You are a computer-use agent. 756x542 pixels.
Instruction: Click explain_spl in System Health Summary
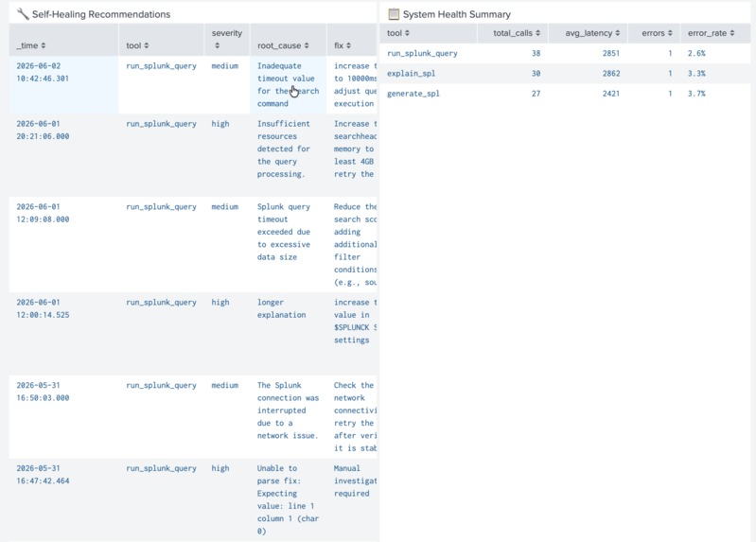[411, 73]
